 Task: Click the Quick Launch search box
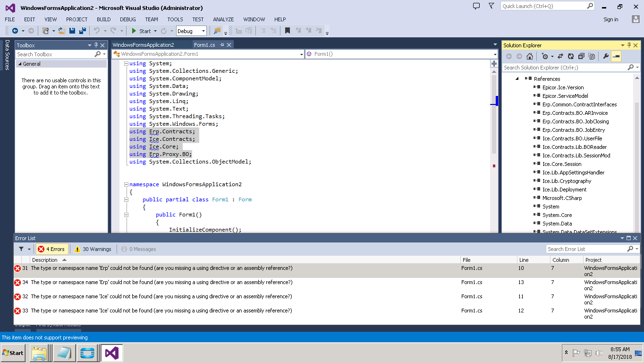[x=544, y=6]
